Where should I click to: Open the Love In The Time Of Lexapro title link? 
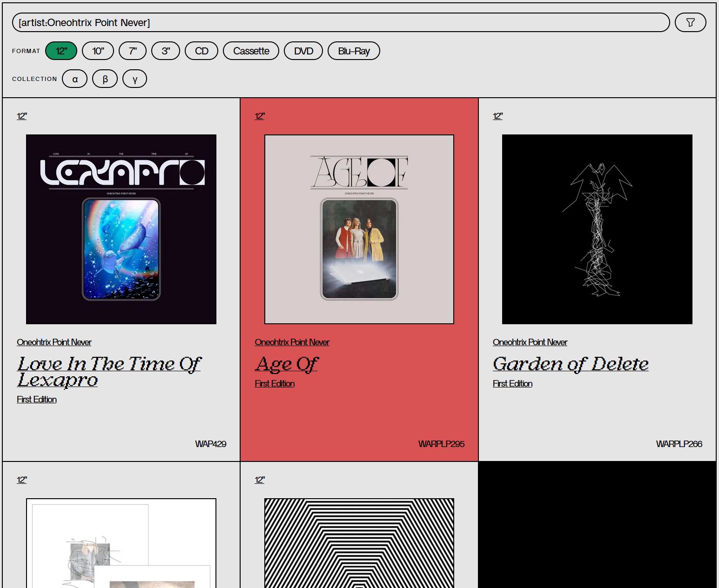[109, 372]
